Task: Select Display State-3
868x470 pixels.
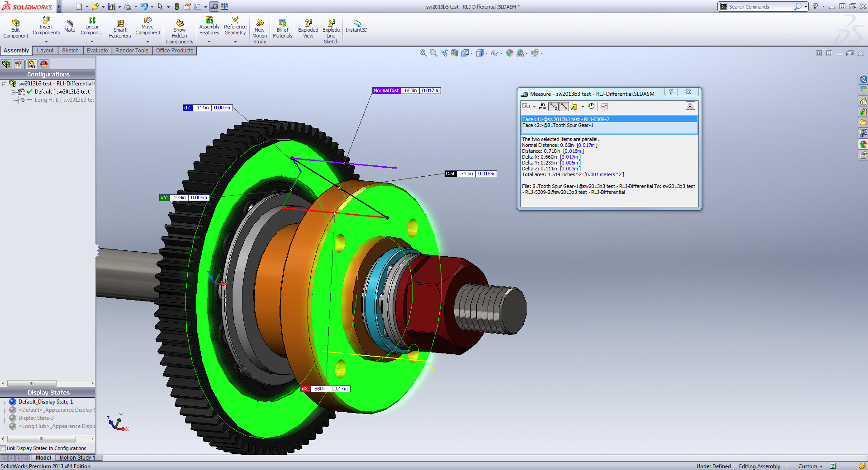Action: 36,418
